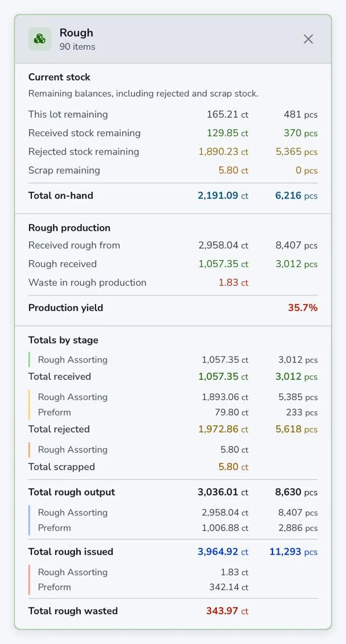This screenshot has height=644, width=346.
Task: Select 'Total received' label
Action: click(x=60, y=376)
